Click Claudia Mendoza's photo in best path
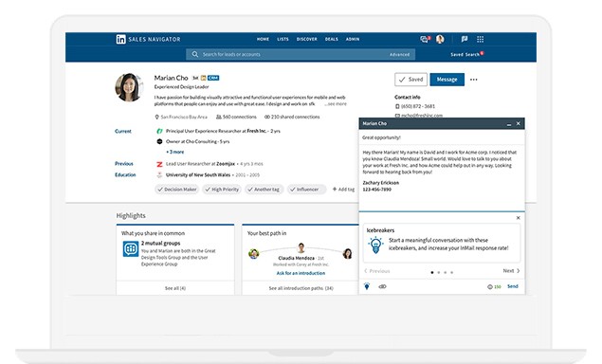The width and height of the screenshot is (602, 364). point(301,247)
